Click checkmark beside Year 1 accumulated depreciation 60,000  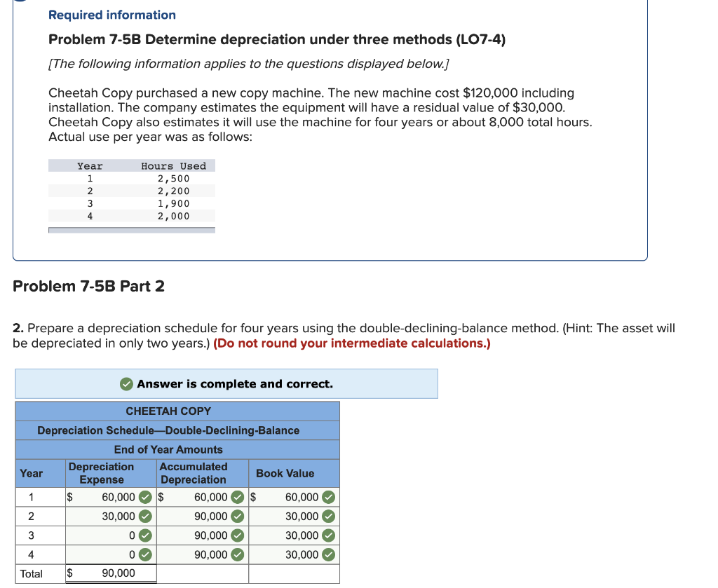coord(237,497)
